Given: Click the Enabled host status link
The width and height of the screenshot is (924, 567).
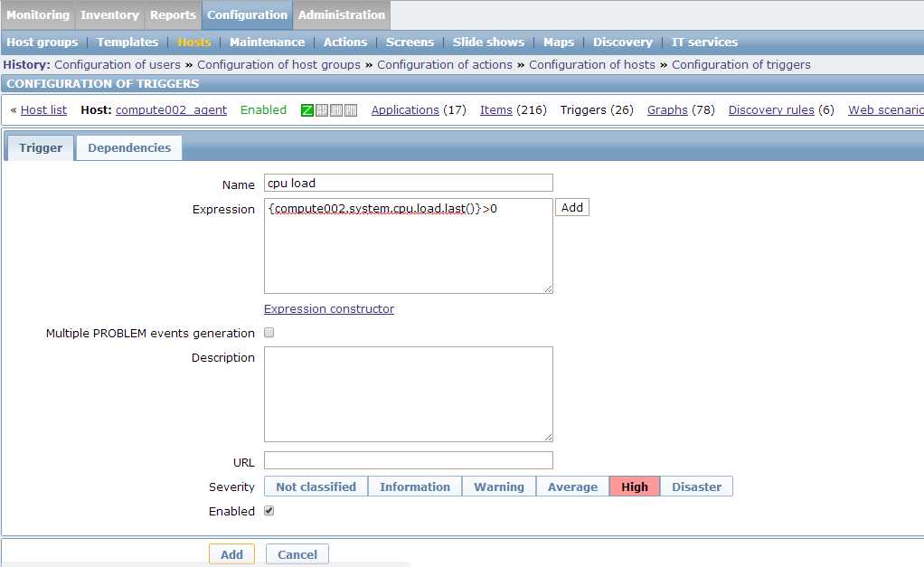Looking at the screenshot, I should [x=263, y=110].
